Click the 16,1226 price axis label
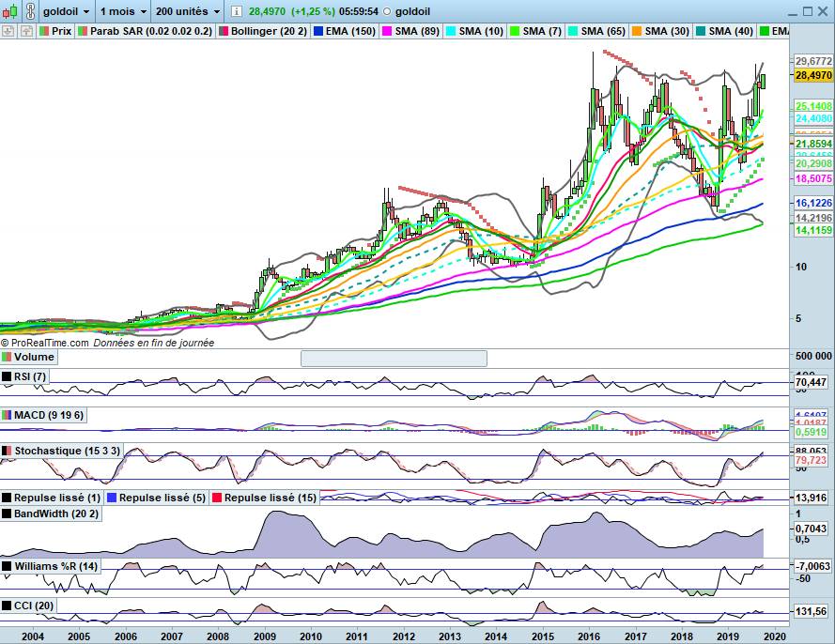The image size is (835, 644). [x=813, y=203]
